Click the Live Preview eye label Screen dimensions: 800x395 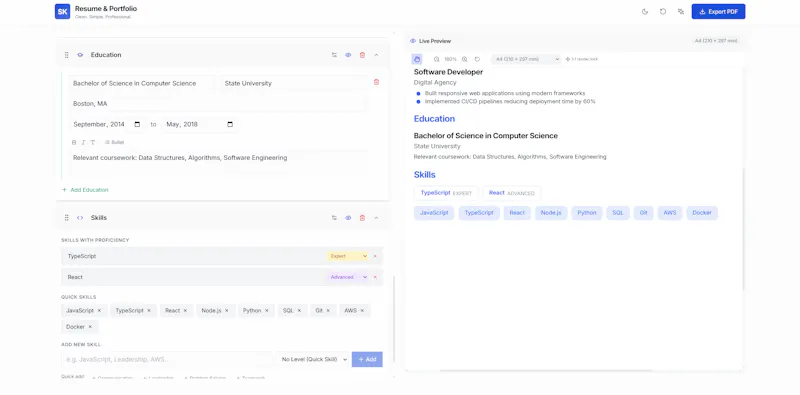point(431,41)
